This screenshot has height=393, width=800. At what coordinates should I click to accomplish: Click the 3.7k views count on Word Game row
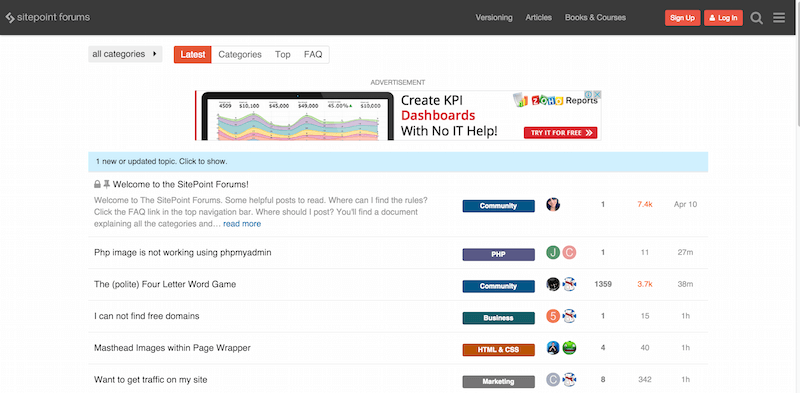tap(645, 284)
